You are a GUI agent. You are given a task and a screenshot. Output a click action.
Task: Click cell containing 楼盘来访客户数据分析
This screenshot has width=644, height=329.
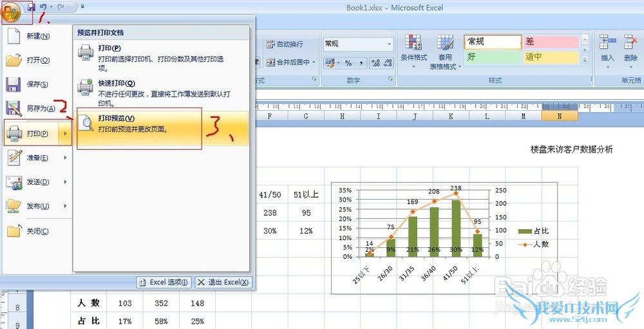click(x=571, y=149)
